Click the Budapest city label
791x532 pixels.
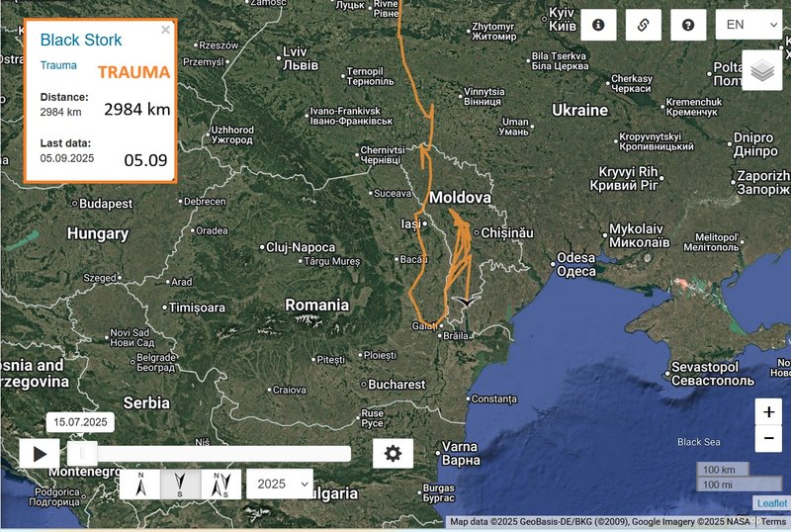pos(106,204)
